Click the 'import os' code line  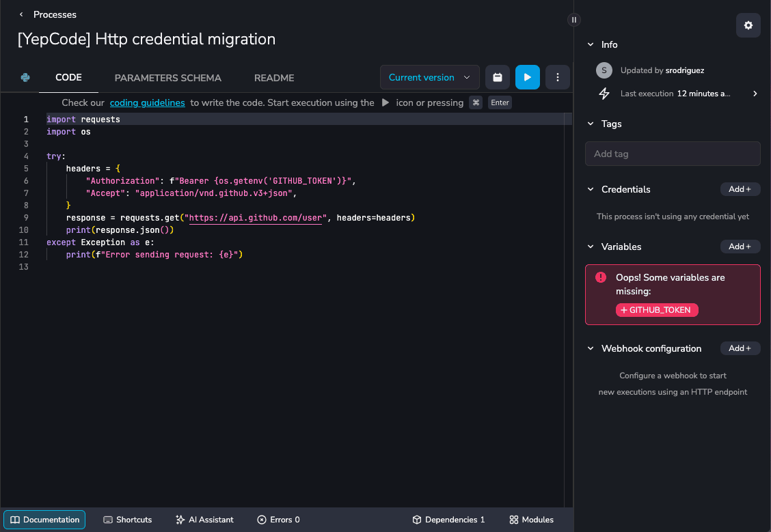point(68,132)
